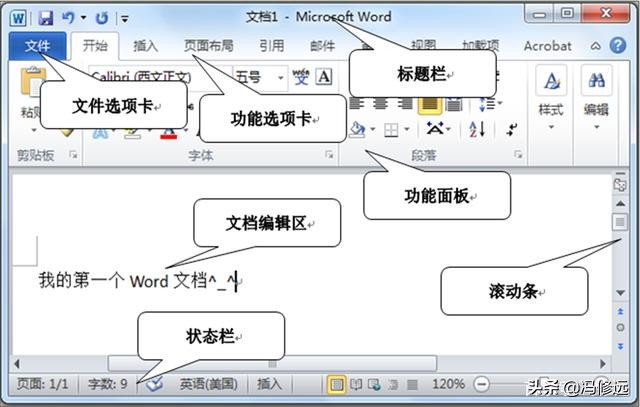Click 页面: 1/1 in status bar
This screenshot has height=407, width=640.
(42, 384)
